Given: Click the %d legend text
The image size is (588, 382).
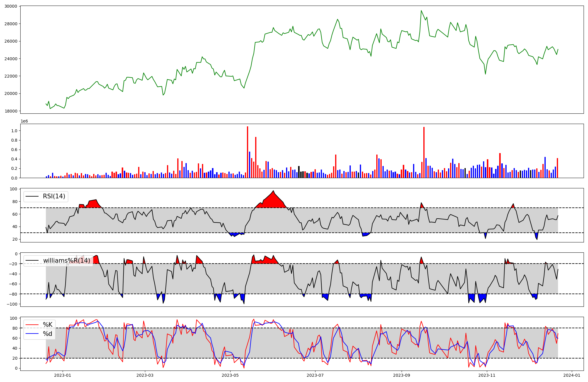Looking at the screenshot, I should 48,334.
